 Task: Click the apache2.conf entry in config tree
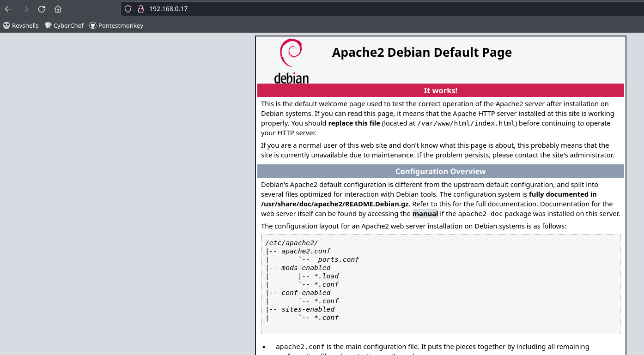point(306,251)
